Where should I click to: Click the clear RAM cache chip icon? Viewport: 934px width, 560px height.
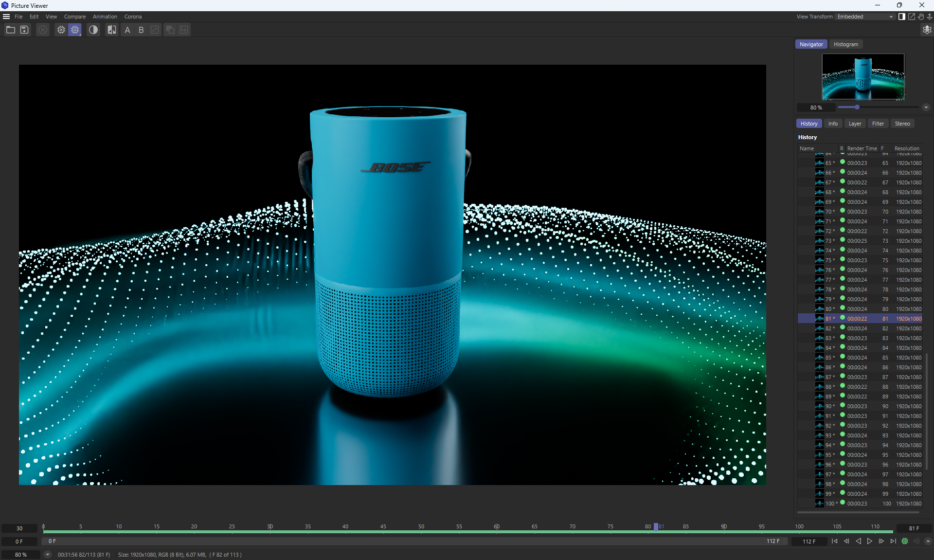(x=61, y=30)
